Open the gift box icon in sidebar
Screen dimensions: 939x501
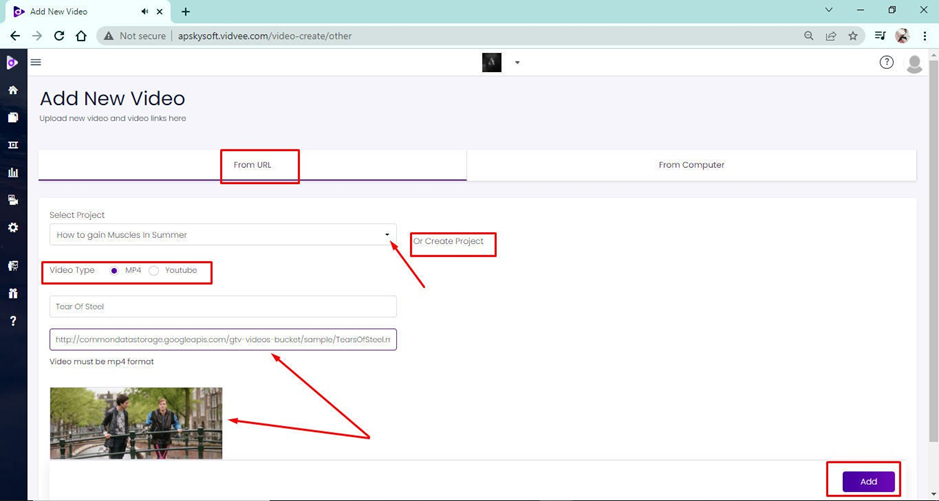[x=13, y=293]
